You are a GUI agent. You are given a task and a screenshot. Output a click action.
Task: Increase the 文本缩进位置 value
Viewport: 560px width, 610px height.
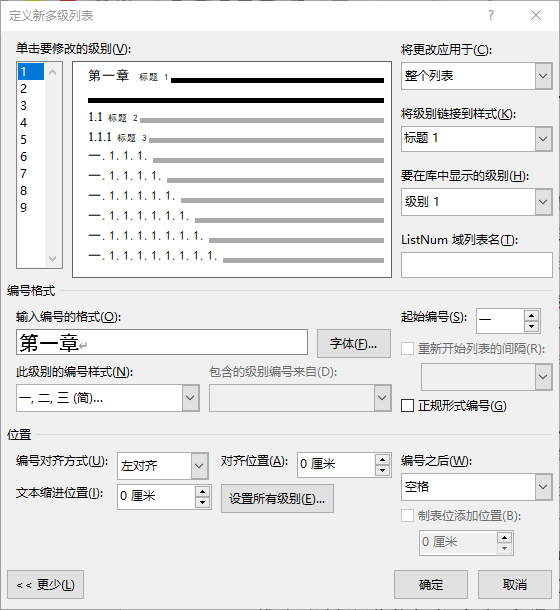pos(202,491)
